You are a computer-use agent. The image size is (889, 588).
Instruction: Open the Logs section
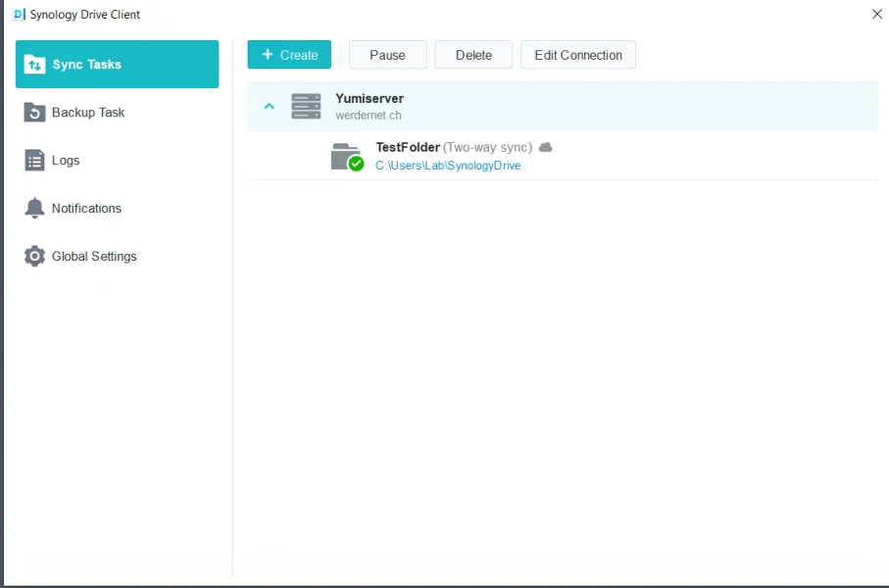(117, 161)
